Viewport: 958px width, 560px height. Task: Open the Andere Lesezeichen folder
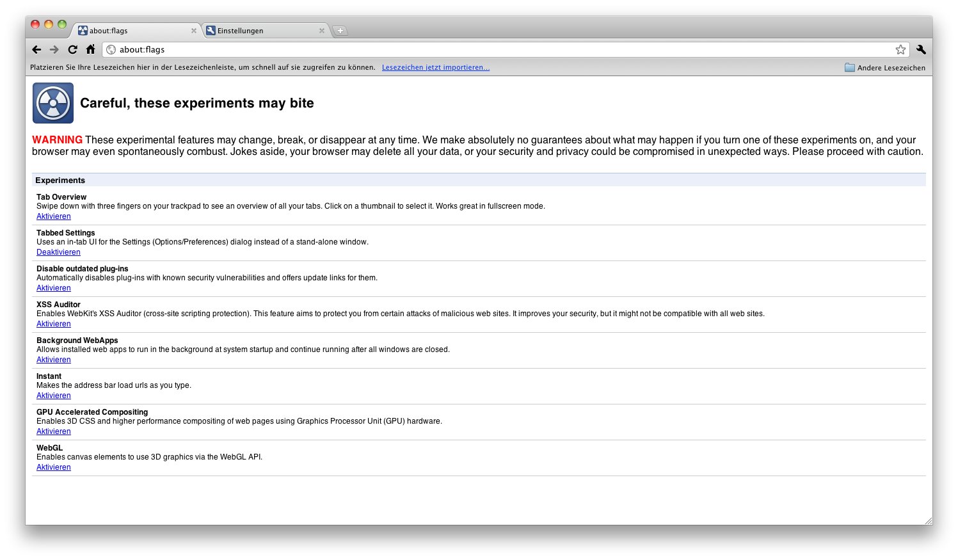coord(885,67)
